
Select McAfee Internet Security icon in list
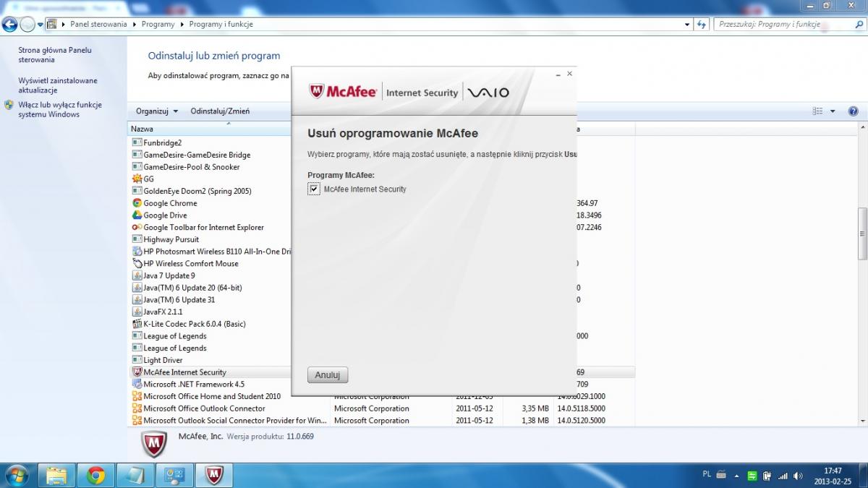(x=137, y=372)
